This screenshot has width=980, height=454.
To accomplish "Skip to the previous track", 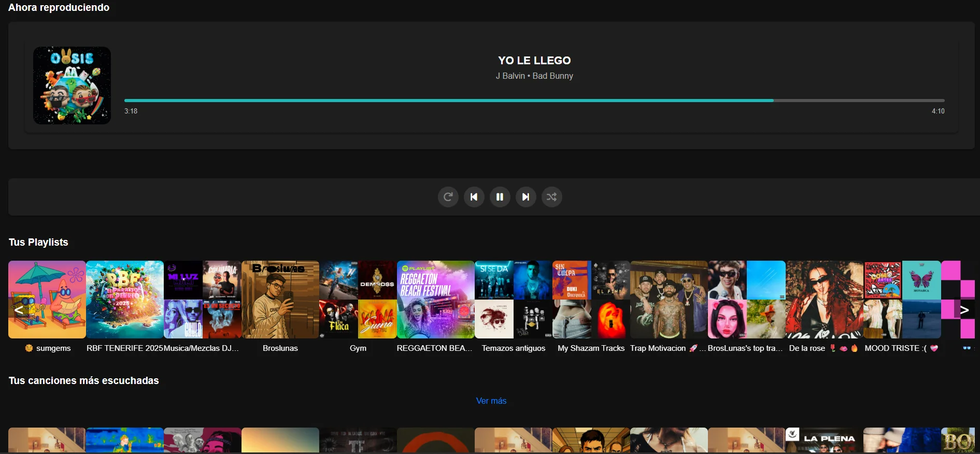I will click(474, 197).
